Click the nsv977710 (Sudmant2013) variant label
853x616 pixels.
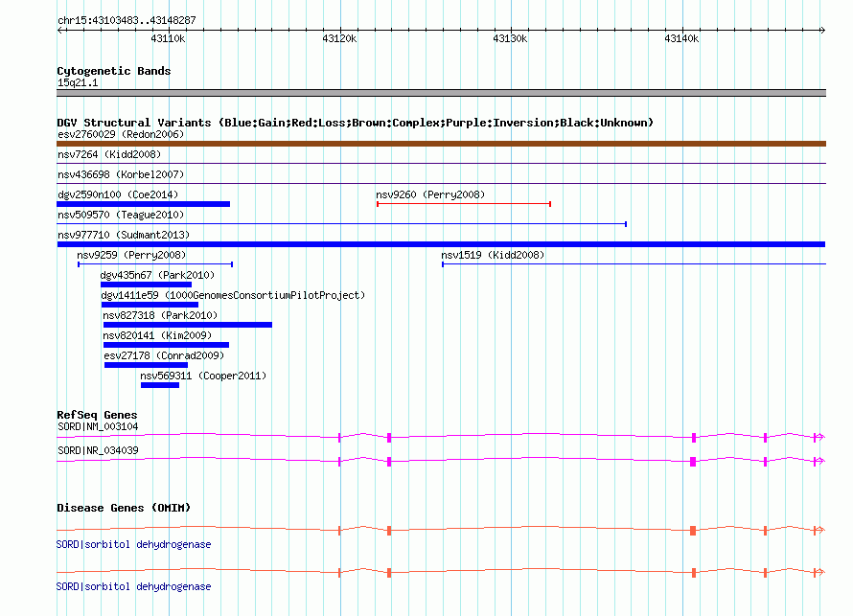[x=124, y=235]
